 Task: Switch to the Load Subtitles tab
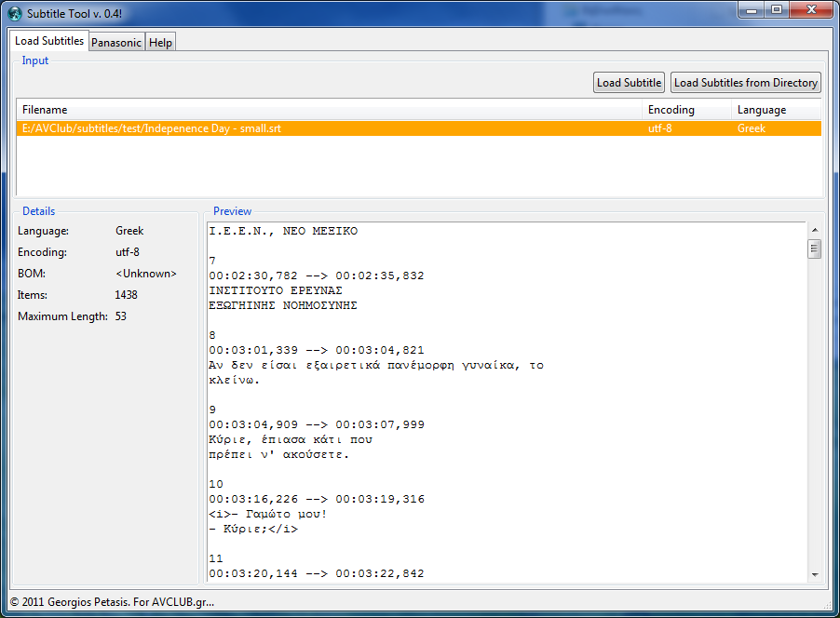coord(49,41)
